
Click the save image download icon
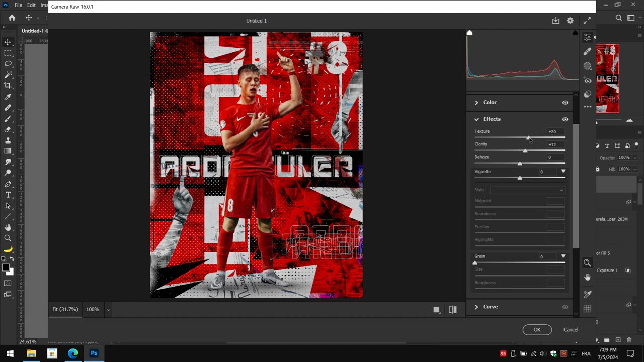click(x=555, y=21)
